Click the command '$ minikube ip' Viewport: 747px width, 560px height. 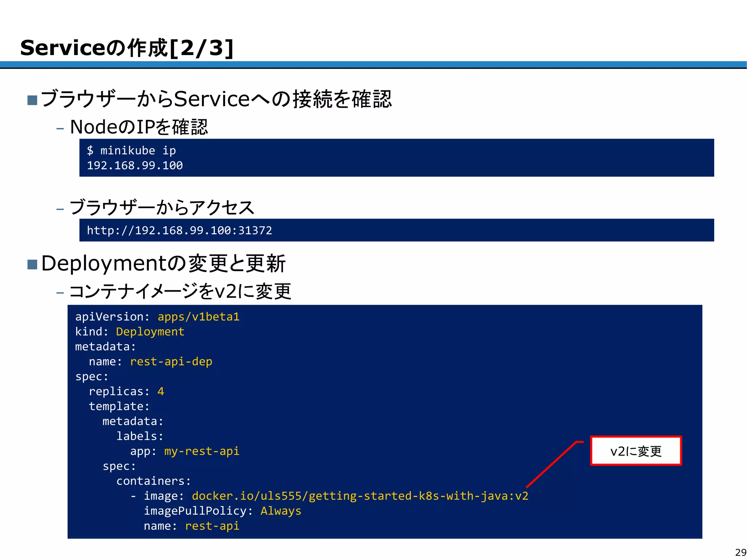click(x=131, y=150)
